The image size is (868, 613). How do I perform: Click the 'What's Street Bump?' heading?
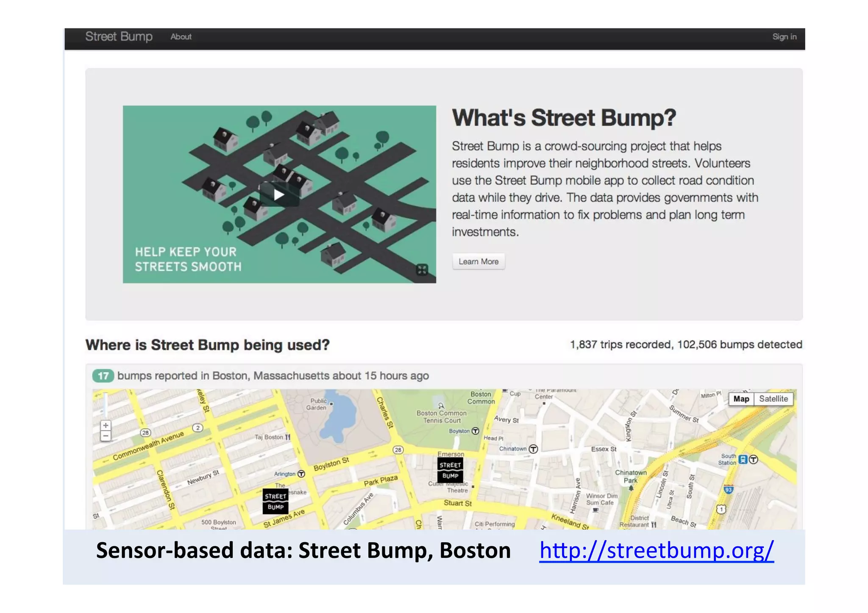pyautogui.click(x=564, y=118)
